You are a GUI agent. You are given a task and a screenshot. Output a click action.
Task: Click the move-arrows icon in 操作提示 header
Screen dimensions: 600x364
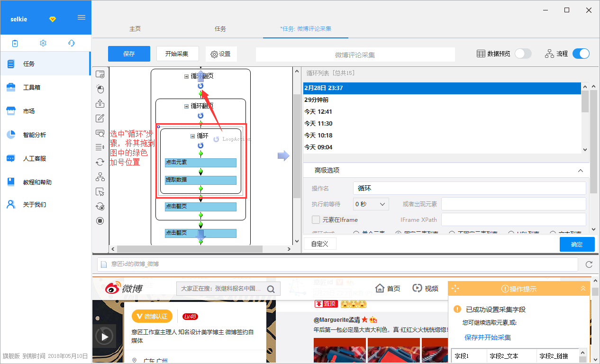[455, 289]
